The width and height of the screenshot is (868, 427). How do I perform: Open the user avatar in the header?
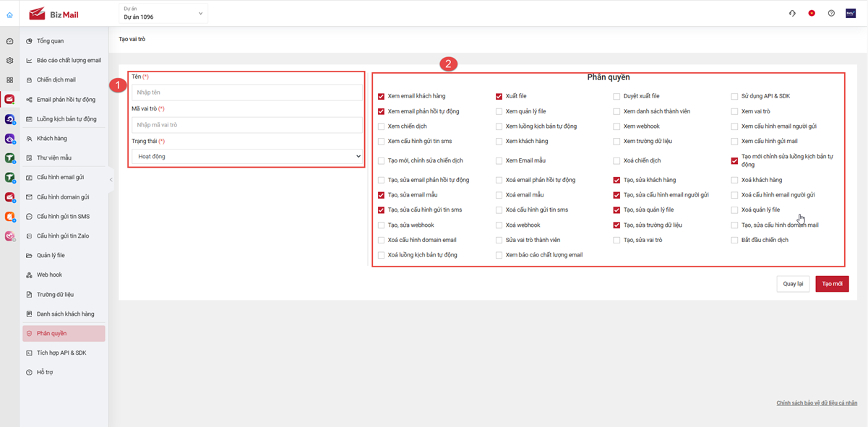click(x=851, y=13)
